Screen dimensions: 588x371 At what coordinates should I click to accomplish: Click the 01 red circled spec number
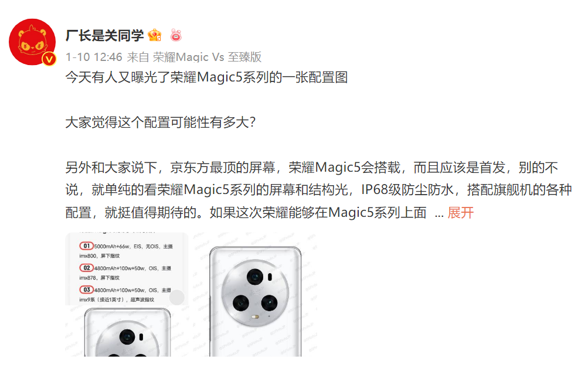point(86,246)
